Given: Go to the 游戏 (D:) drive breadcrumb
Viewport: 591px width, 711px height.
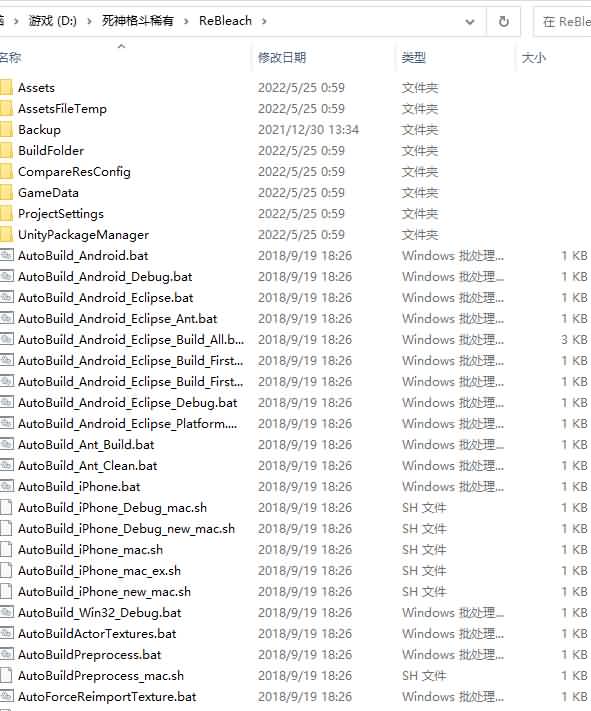Looking at the screenshot, I should pyautogui.click(x=53, y=21).
